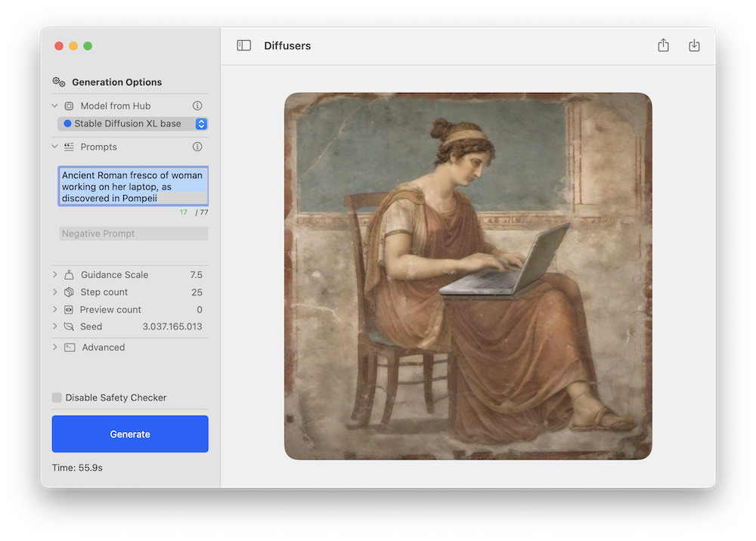The height and width of the screenshot is (541, 756).
Task: Click the Guidance Scale dial icon
Action: (69, 274)
